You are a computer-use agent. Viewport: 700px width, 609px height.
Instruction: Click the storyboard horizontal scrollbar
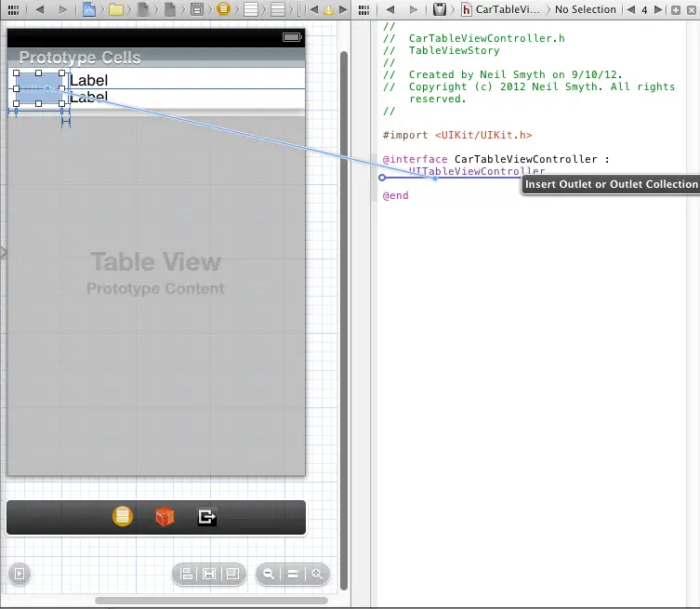point(214,601)
